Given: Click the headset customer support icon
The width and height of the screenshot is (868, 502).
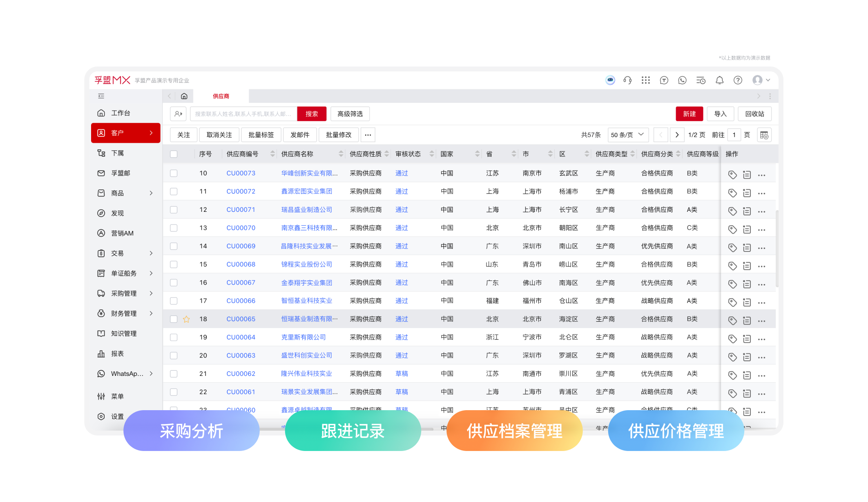Looking at the screenshot, I should [x=628, y=80].
